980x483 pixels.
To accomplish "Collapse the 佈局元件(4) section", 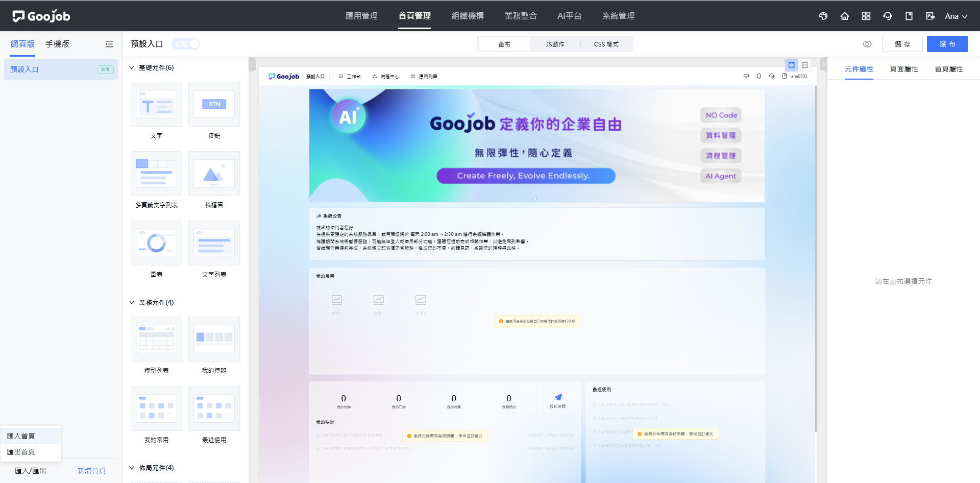I will click(x=132, y=468).
